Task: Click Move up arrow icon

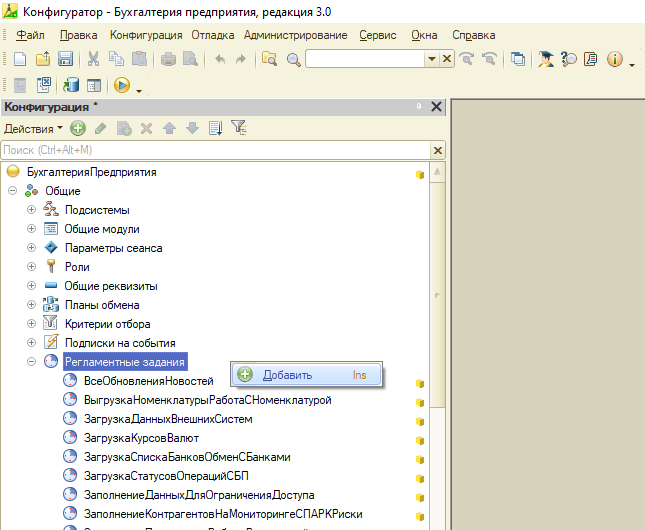Action: click(169, 128)
